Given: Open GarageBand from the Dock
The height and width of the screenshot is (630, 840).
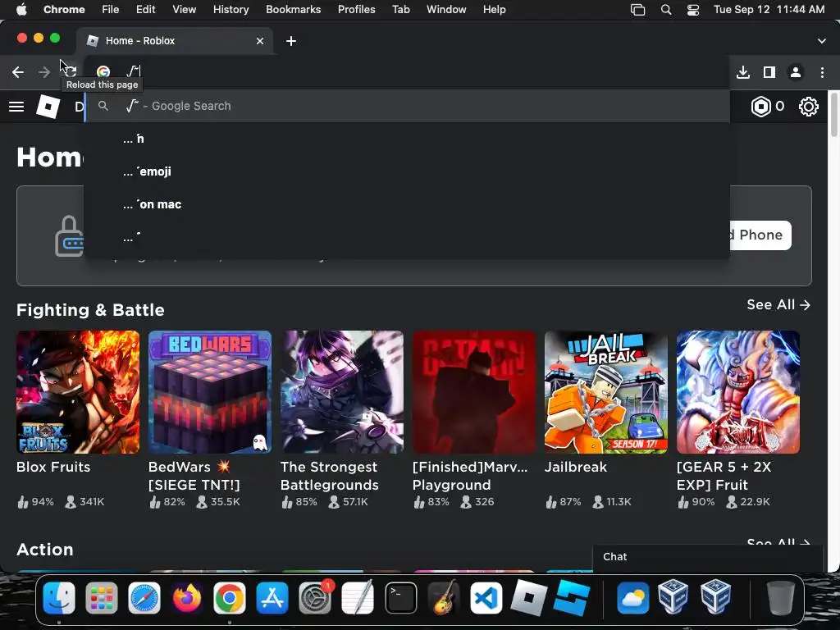Looking at the screenshot, I should point(444,597).
